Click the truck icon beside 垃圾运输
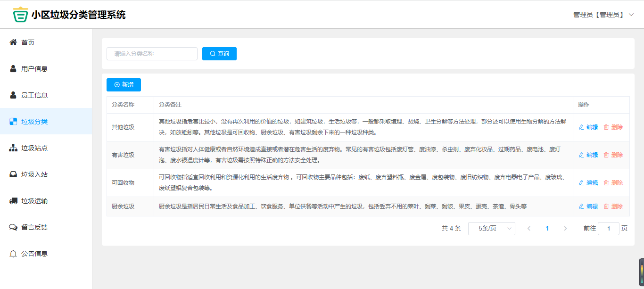Screen dimensions: 644x289 click(13, 201)
